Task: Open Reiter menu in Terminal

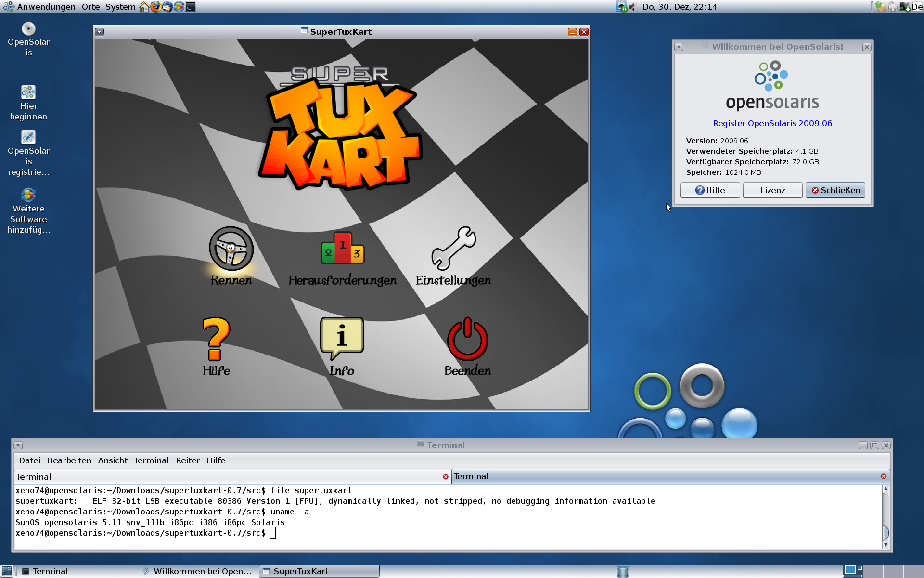Action: click(x=188, y=460)
